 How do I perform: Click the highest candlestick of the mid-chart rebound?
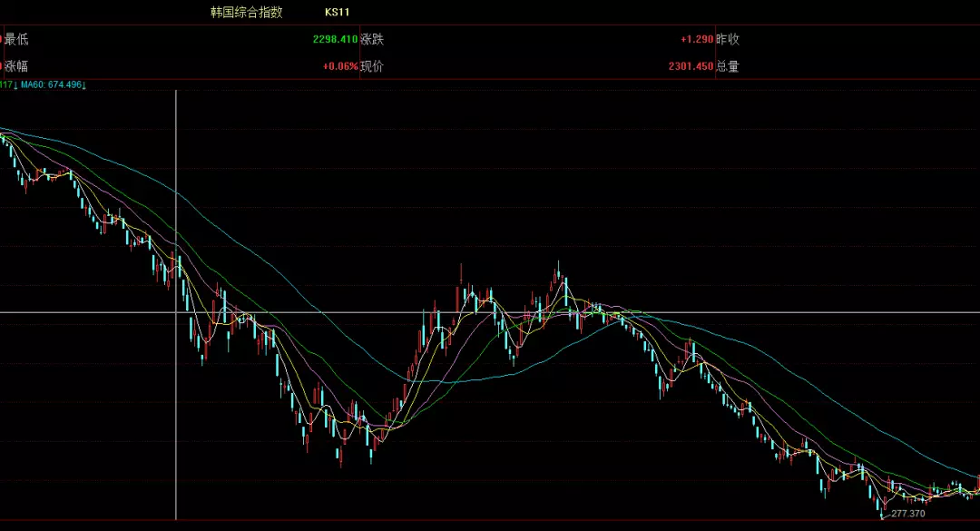(x=559, y=272)
